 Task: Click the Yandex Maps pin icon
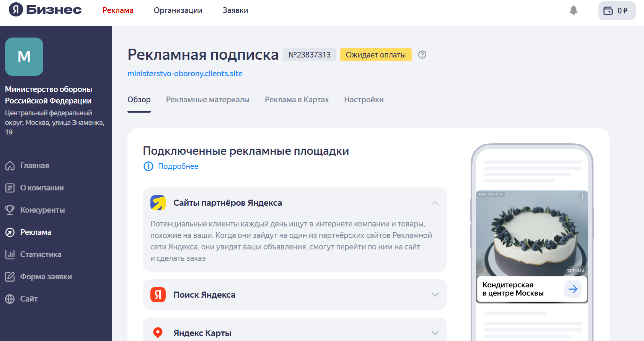click(x=158, y=333)
